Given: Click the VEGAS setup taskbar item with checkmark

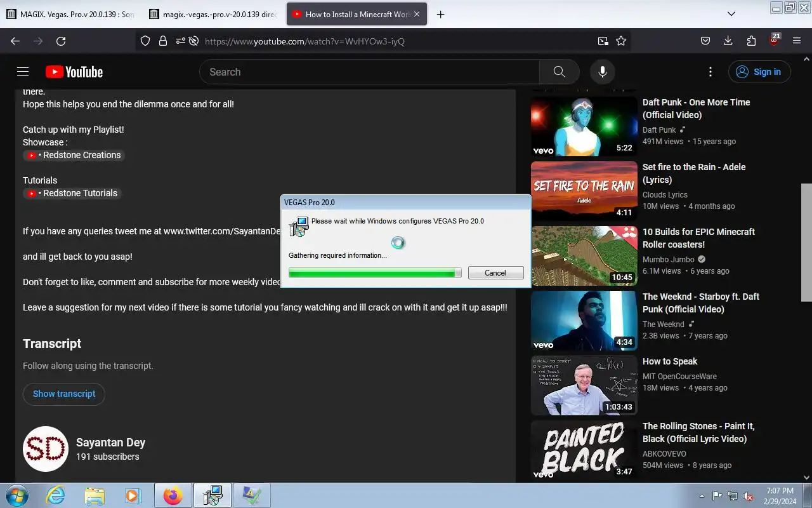Looking at the screenshot, I should pyautogui.click(x=252, y=495).
